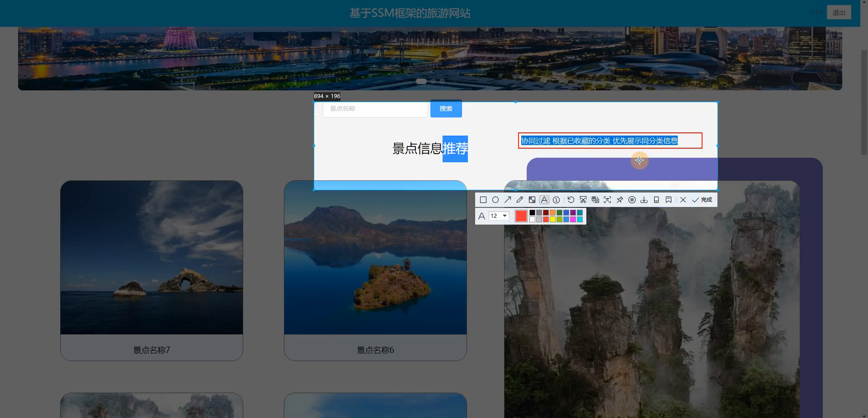Select the rectangle drawing tool
Image resolution: width=868 pixels, height=418 pixels.
point(483,200)
